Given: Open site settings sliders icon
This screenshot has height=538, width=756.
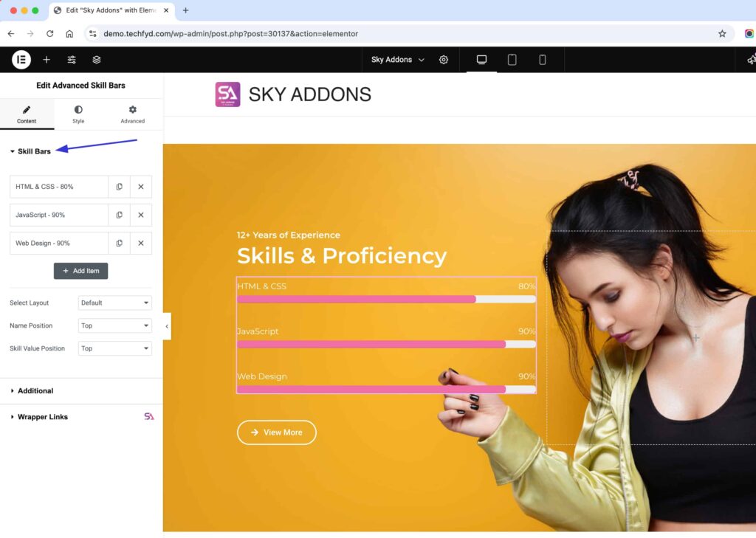Looking at the screenshot, I should 72,60.
